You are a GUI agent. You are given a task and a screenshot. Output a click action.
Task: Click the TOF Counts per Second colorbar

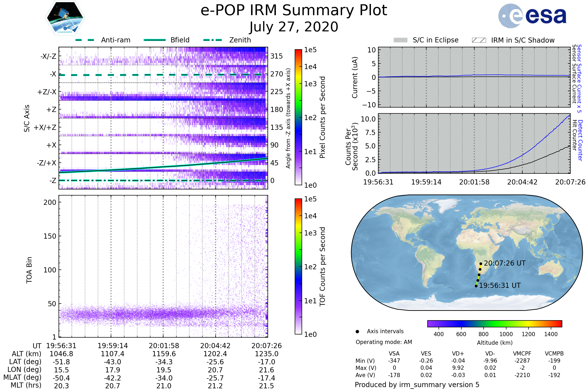[x=298, y=267]
